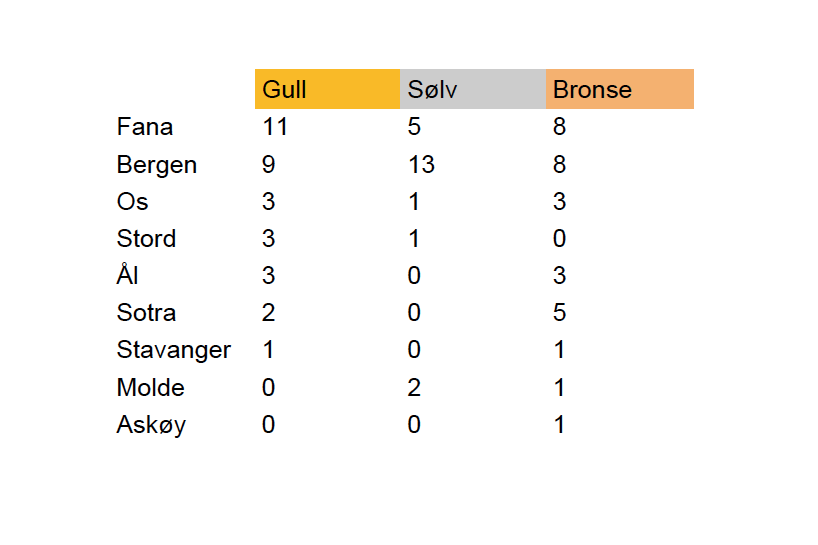
Task: Click the Gull header cell
Action: [x=327, y=89]
